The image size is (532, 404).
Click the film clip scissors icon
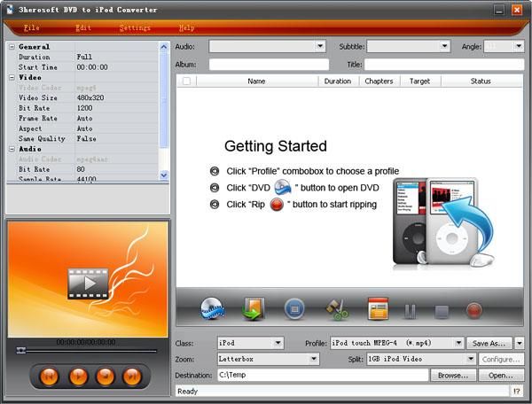pyautogui.click(x=337, y=309)
